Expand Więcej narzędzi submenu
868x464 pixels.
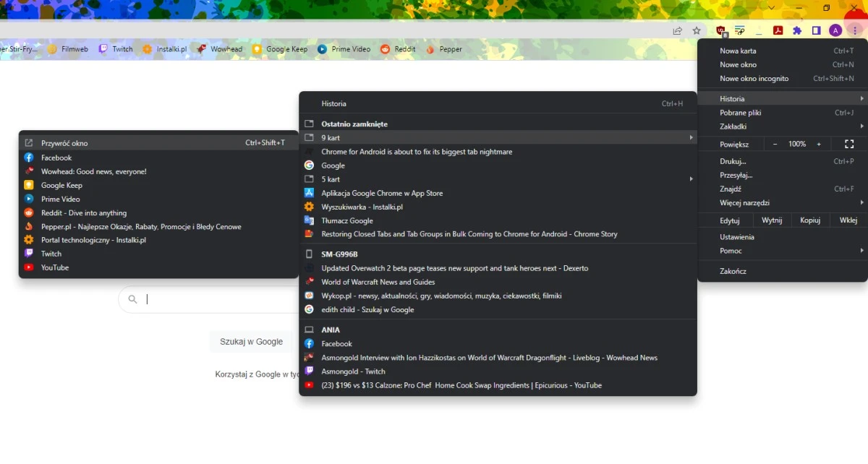point(783,203)
